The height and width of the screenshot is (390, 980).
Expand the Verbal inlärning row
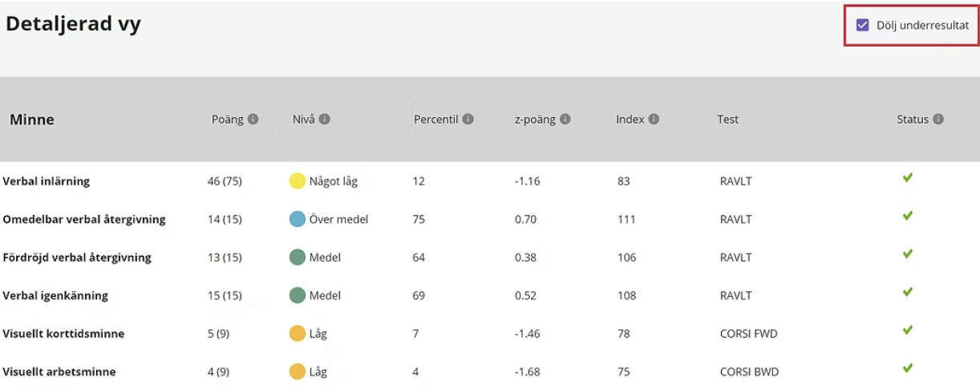[47, 181]
